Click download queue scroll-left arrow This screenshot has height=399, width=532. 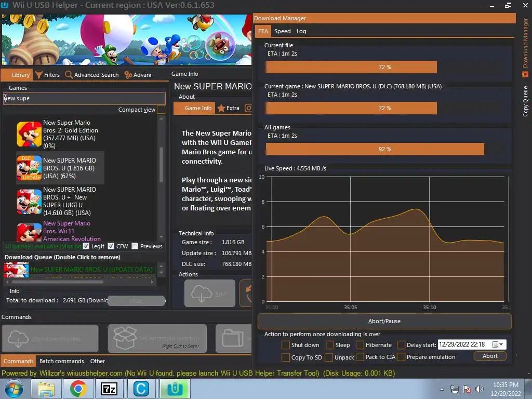(7, 282)
